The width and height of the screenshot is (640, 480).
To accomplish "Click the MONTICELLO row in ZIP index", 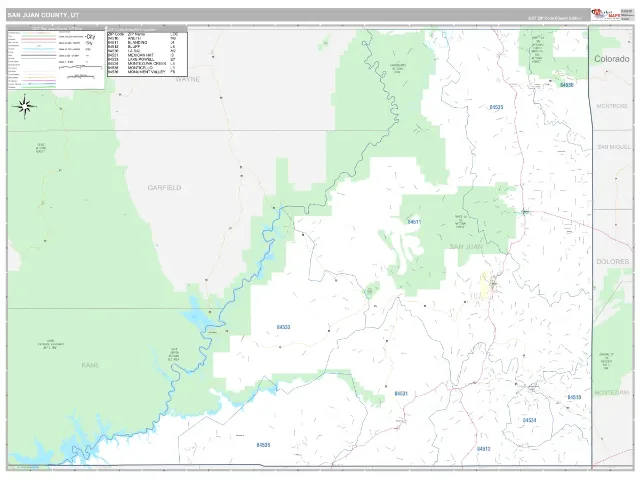I will point(142,68).
